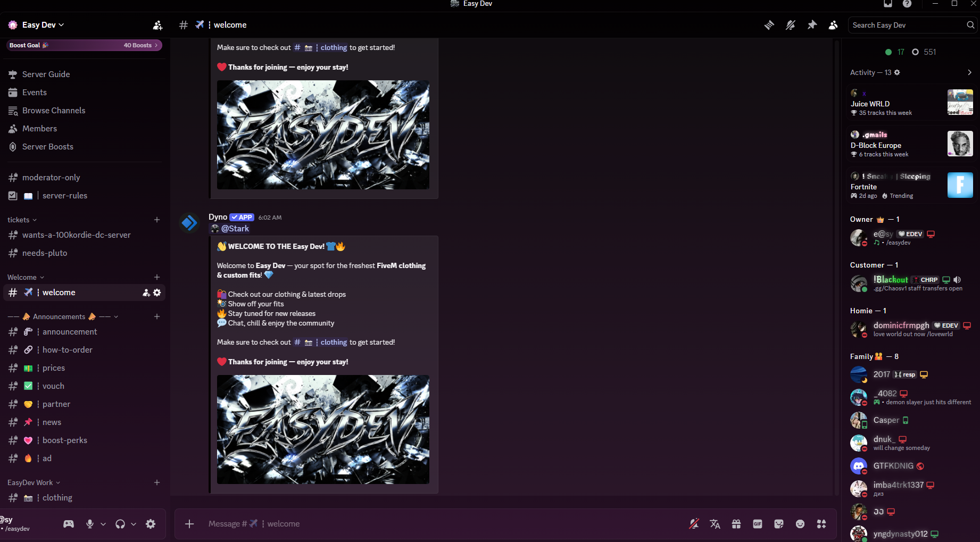Open the sticker picker icon
The height and width of the screenshot is (542, 980).
click(x=779, y=524)
